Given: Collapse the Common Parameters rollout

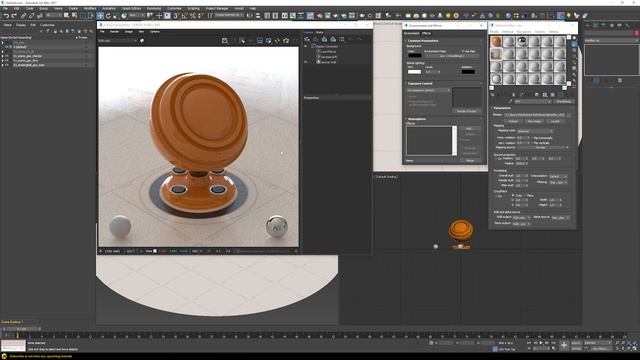Looking at the screenshot, I should click(422, 41).
